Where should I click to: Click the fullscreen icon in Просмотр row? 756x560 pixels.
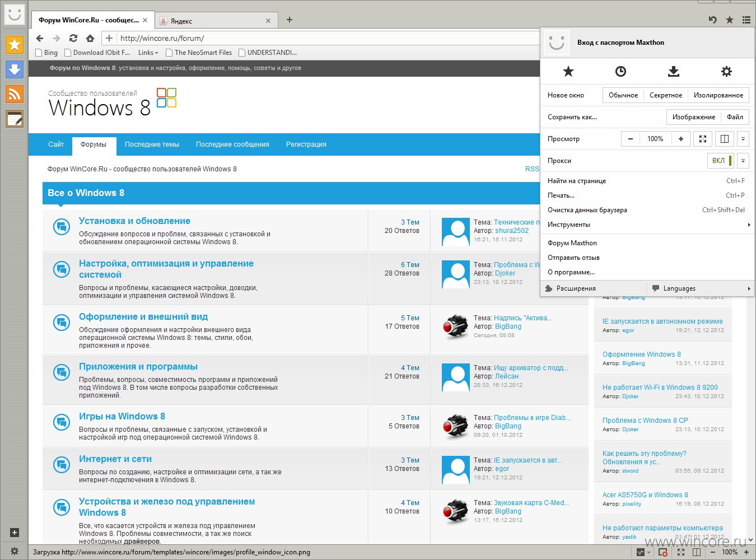703,139
